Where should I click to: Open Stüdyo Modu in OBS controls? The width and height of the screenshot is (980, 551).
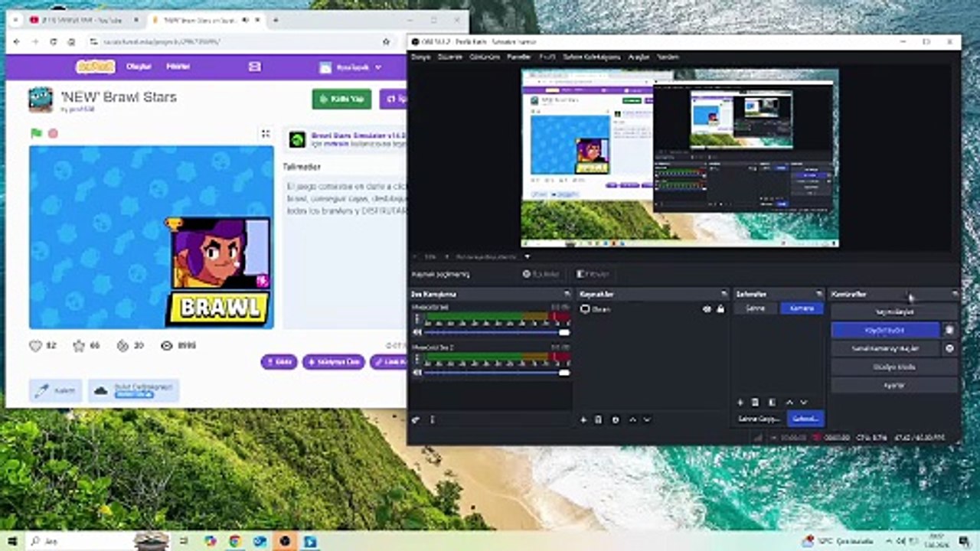(894, 367)
